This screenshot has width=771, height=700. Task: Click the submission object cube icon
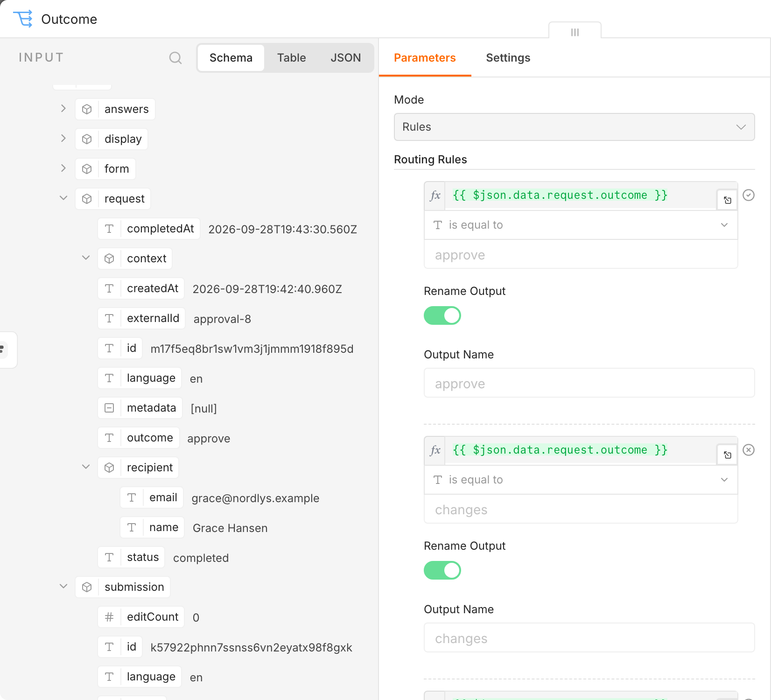[x=87, y=587]
